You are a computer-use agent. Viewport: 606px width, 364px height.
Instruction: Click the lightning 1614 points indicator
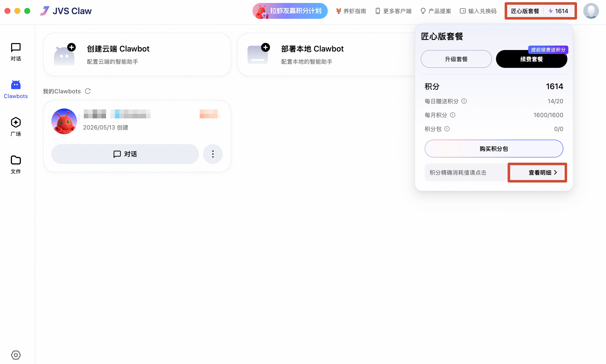point(558,11)
